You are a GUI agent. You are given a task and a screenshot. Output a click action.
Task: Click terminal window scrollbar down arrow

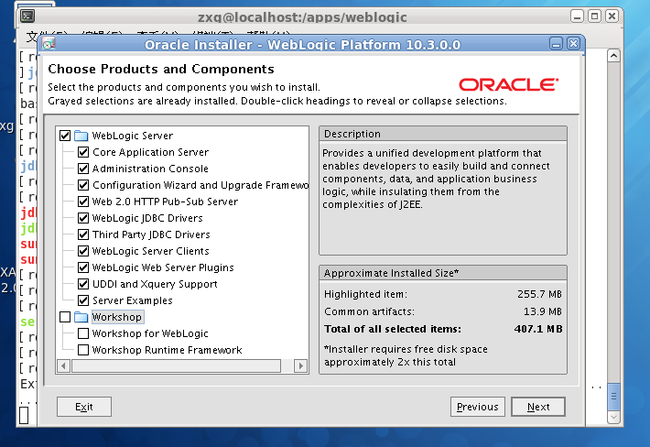click(x=614, y=417)
